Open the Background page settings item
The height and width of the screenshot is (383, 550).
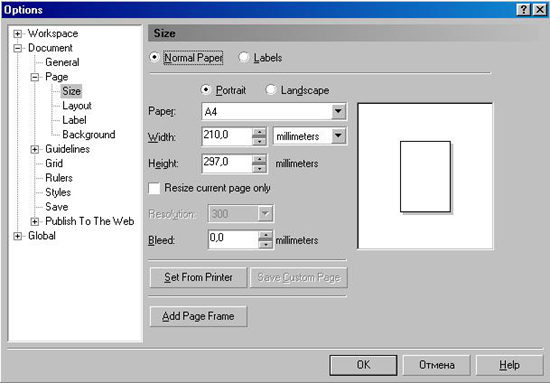tap(89, 134)
